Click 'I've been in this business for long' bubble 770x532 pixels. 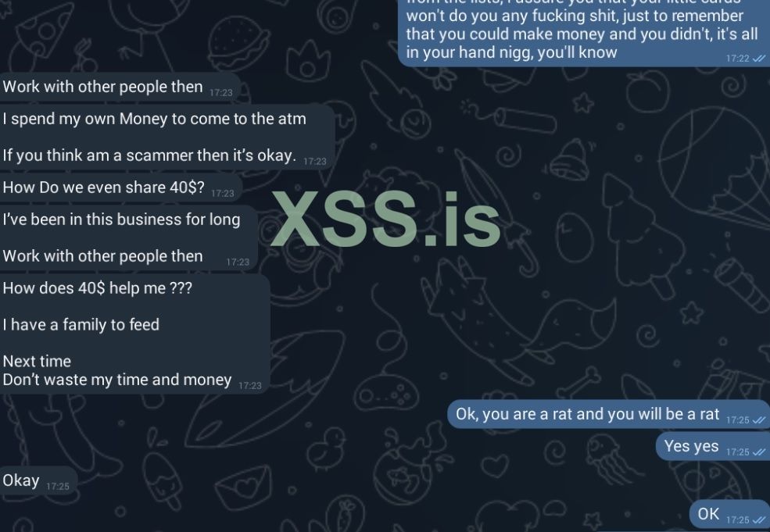point(127,238)
